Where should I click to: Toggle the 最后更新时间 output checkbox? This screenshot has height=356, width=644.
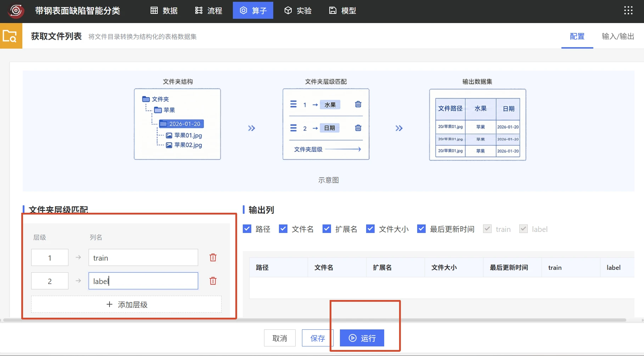pyautogui.click(x=421, y=229)
